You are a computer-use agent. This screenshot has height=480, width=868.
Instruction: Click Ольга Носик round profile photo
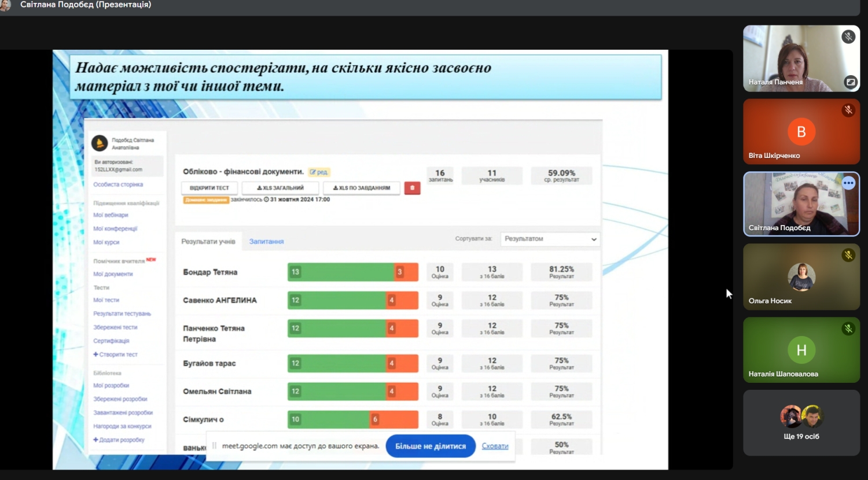[x=801, y=276]
